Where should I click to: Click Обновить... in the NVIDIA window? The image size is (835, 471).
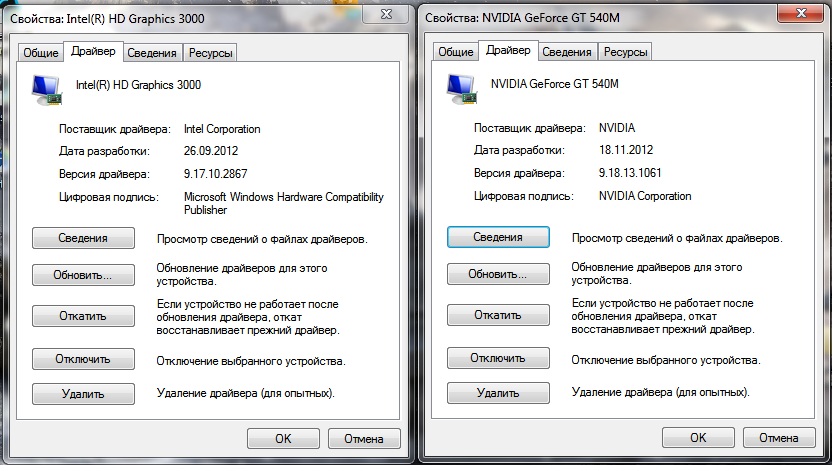coord(498,274)
